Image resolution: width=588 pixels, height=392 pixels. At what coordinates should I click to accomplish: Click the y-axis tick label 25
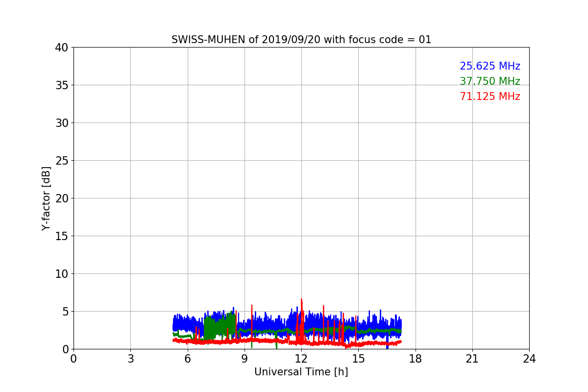62,161
